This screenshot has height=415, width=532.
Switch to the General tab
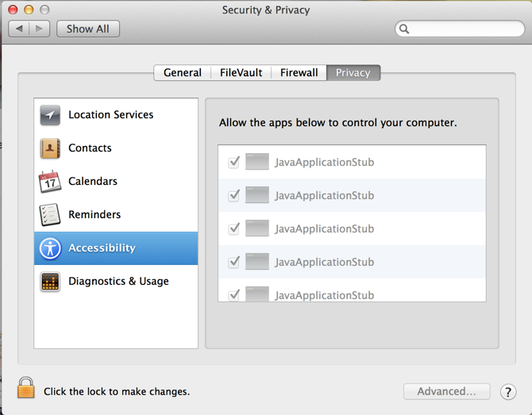click(183, 72)
